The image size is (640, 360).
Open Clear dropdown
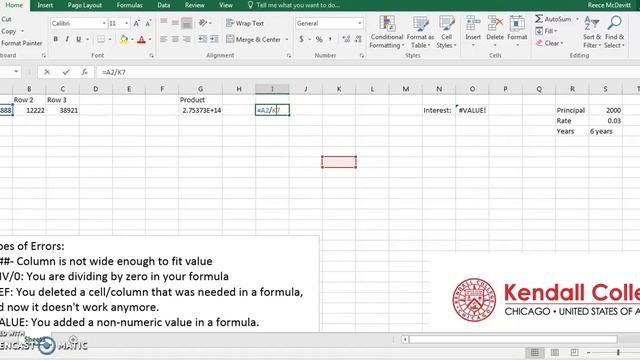point(549,43)
